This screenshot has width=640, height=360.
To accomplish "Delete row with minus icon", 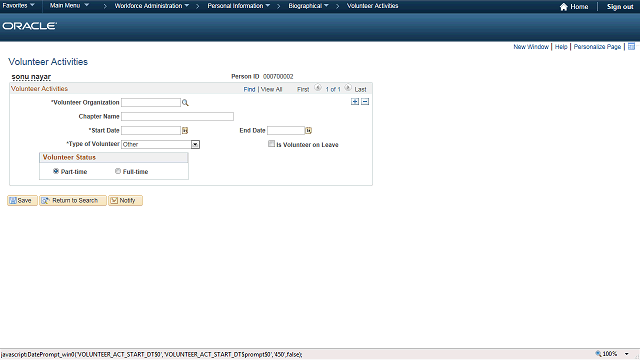I will click(x=365, y=102).
